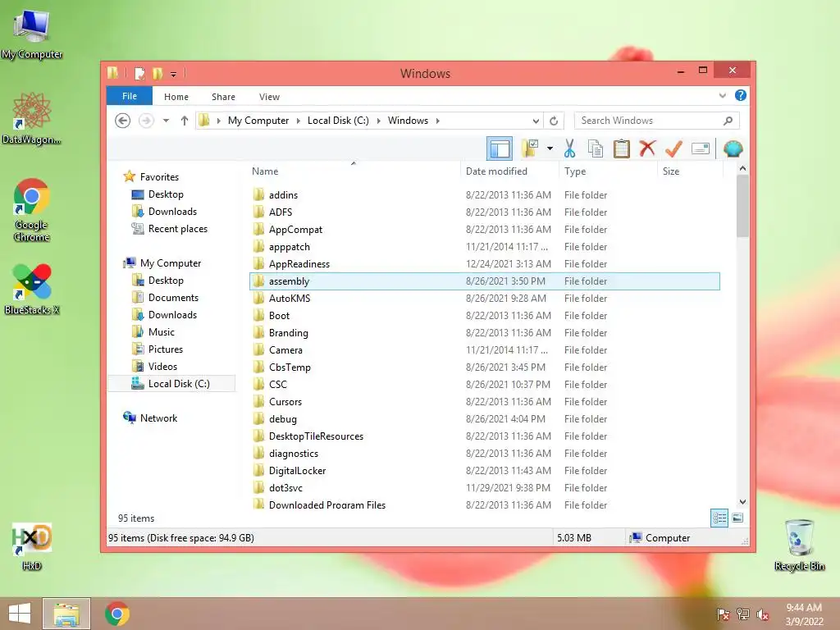The image size is (840, 630).
Task: Switch to large thumbnails view button
Action: pos(737,518)
